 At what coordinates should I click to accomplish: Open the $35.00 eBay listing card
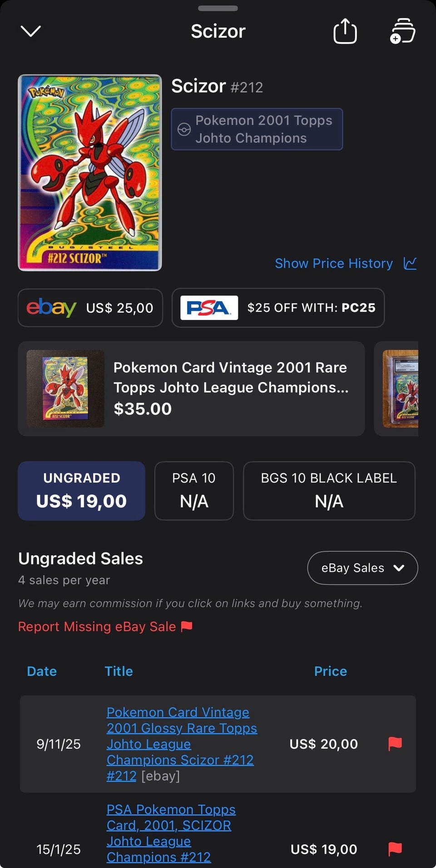coord(191,389)
